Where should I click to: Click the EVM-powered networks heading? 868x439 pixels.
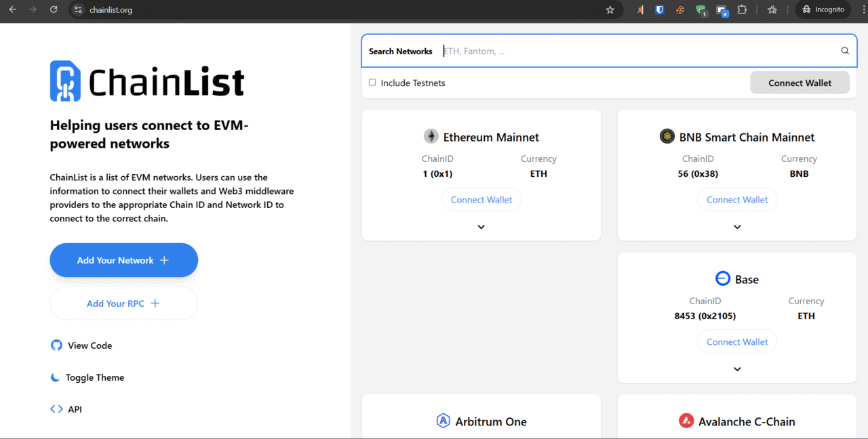tap(149, 134)
